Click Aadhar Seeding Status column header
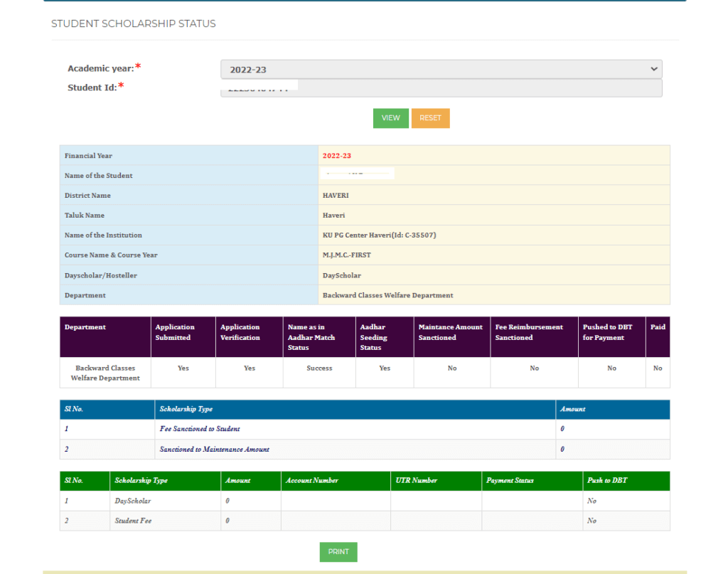The image size is (728, 574). (x=385, y=336)
